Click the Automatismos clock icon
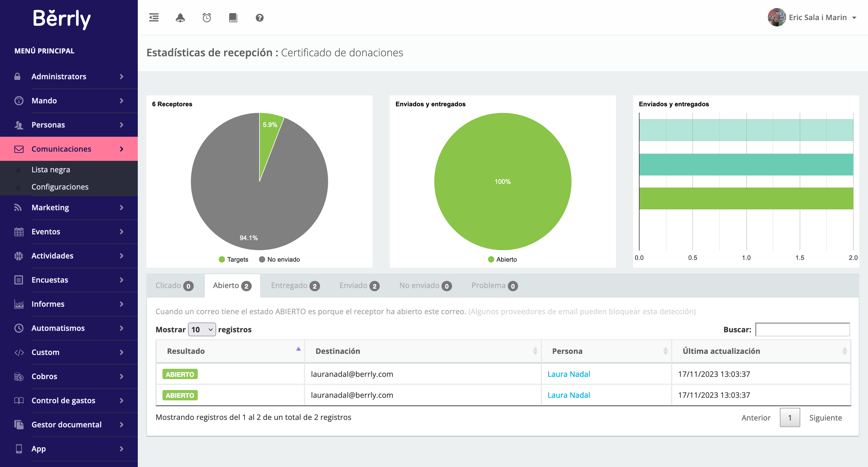 pos(19,328)
